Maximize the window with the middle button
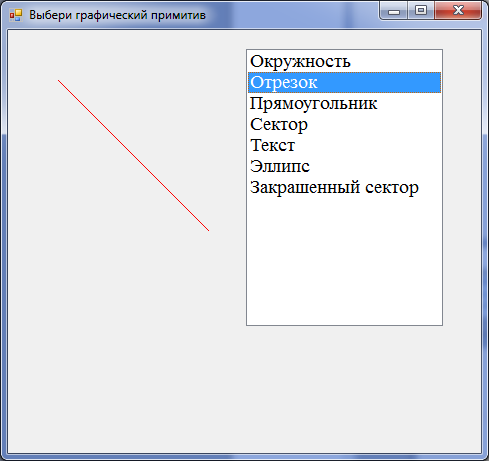This screenshot has width=489, height=461. click(x=421, y=10)
